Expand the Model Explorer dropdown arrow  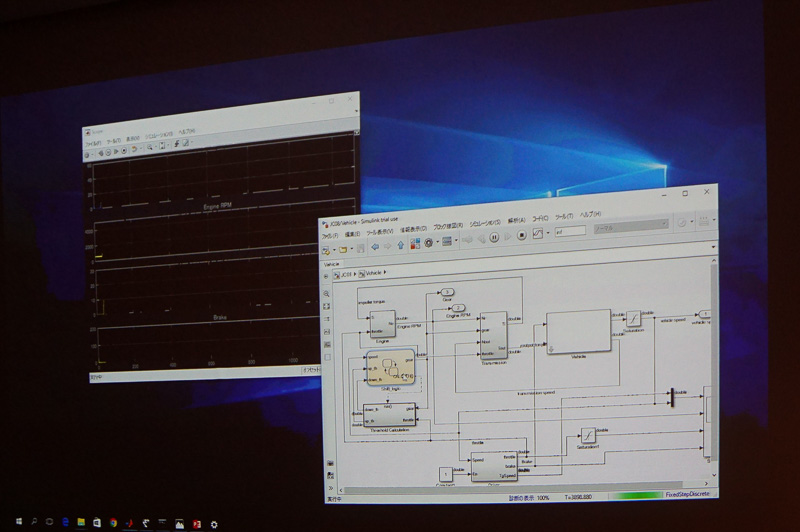[456, 240]
